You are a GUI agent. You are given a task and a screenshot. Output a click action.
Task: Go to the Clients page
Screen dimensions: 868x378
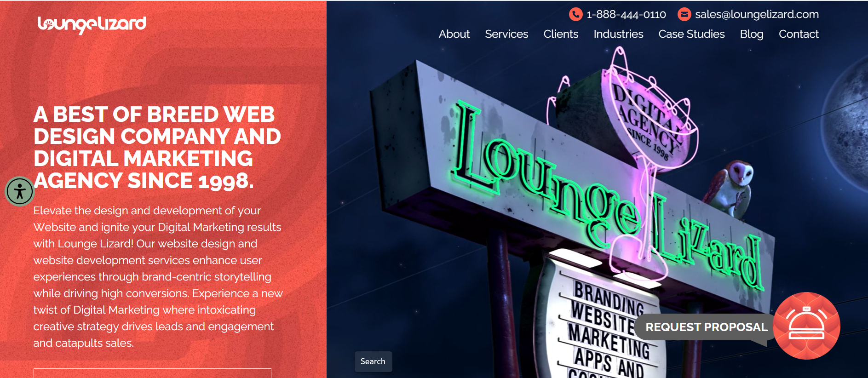click(x=561, y=34)
